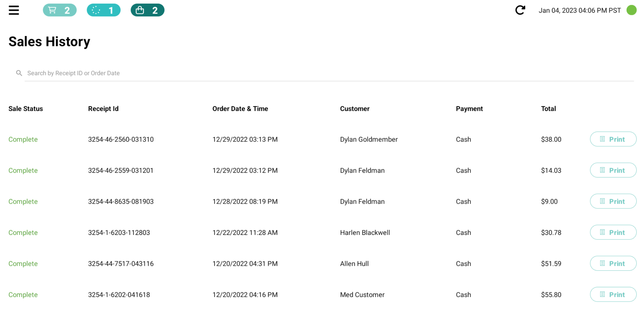Image resolution: width=644 pixels, height=310 pixels.
Task: Click customer name Allen Hull
Action: (x=354, y=264)
